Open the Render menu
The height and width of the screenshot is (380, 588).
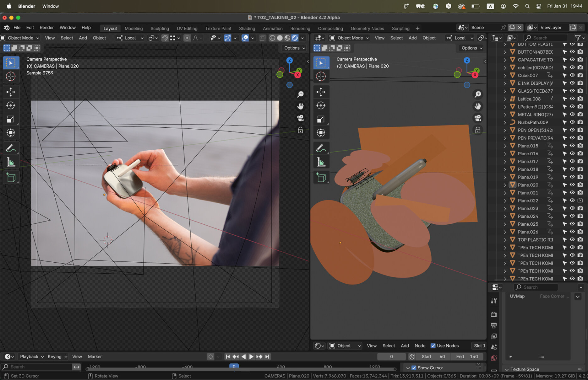[x=46, y=28]
